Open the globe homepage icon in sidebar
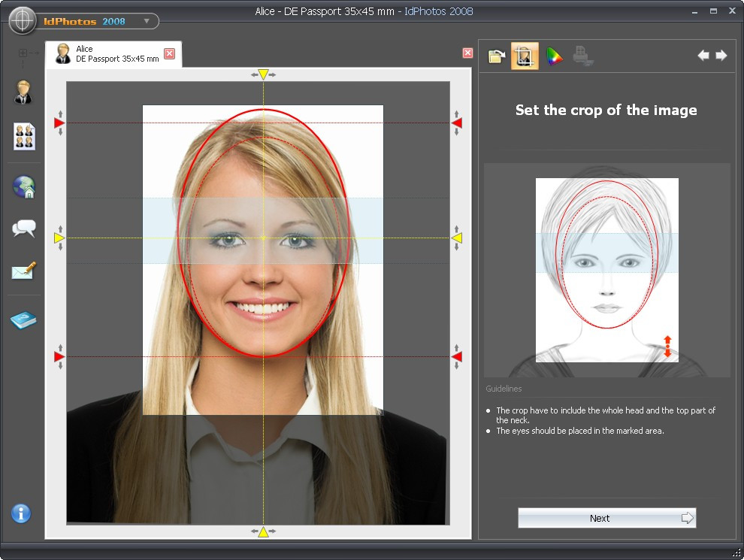This screenshot has height=560, width=744. coord(24,187)
